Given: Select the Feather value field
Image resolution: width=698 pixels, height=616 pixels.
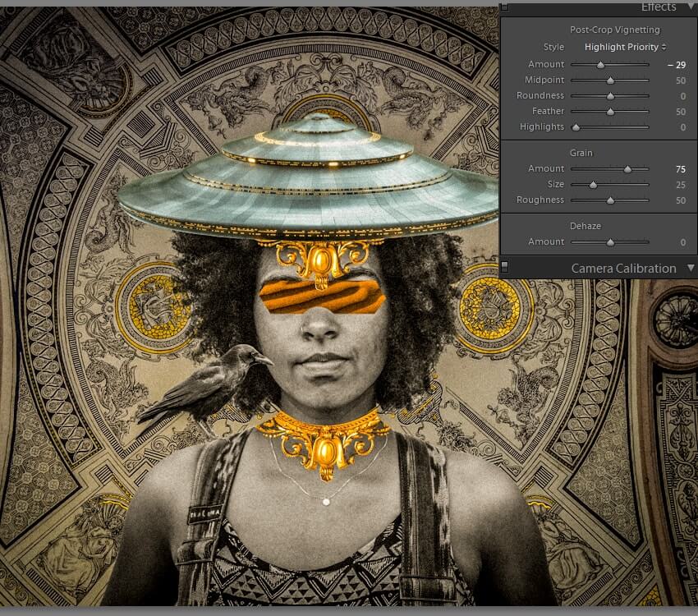Looking at the screenshot, I should click(681, 112).
